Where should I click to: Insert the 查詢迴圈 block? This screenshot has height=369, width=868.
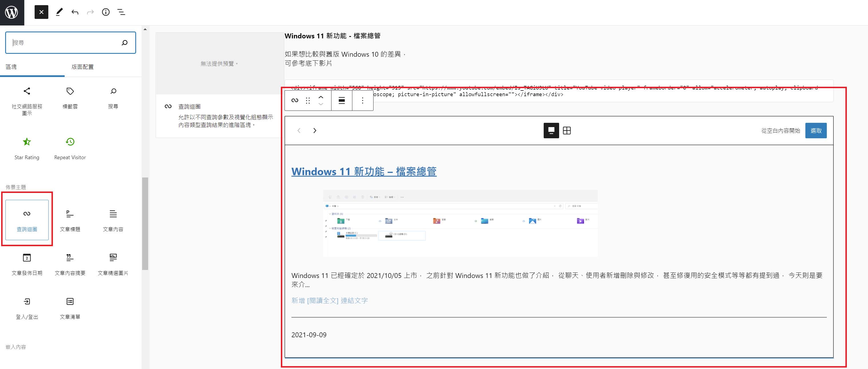point(27,220)
